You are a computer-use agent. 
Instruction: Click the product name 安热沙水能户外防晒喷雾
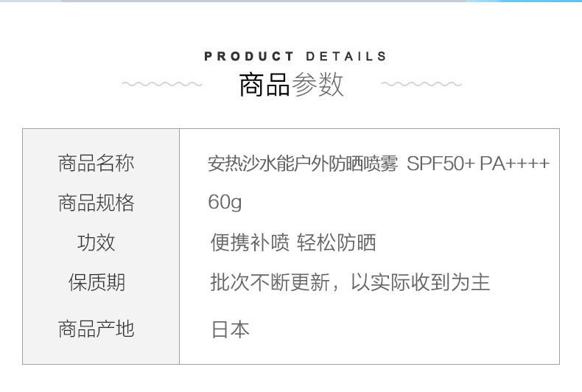click(304, 163)
